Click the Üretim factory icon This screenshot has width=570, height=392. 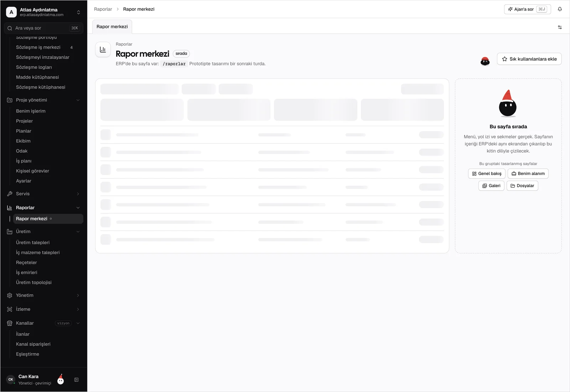[10, 232]
